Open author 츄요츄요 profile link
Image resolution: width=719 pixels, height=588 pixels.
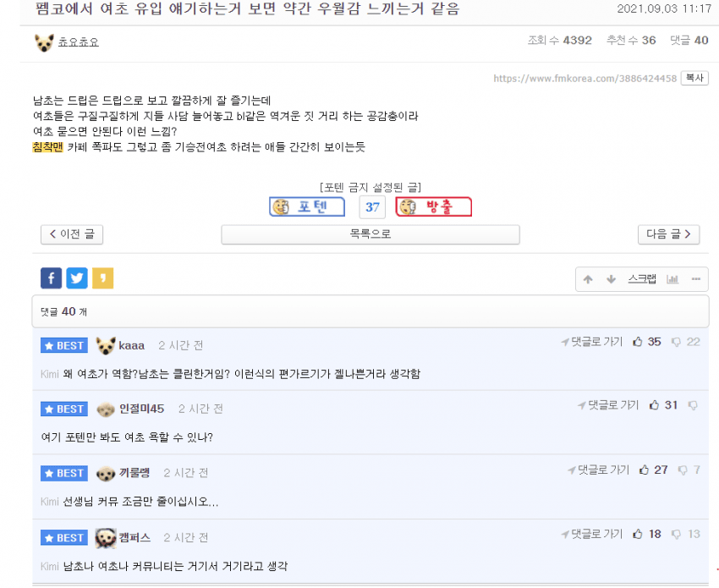pos(79,42)
